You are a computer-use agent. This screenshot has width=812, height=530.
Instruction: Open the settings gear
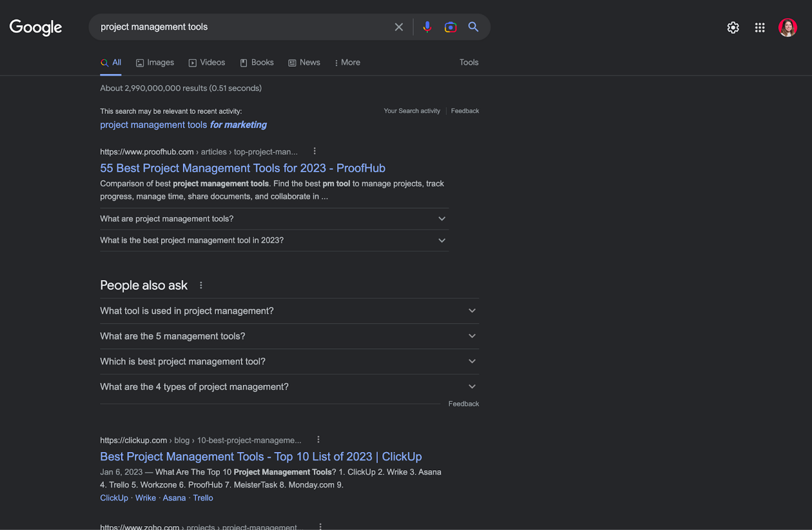[733, 28]
